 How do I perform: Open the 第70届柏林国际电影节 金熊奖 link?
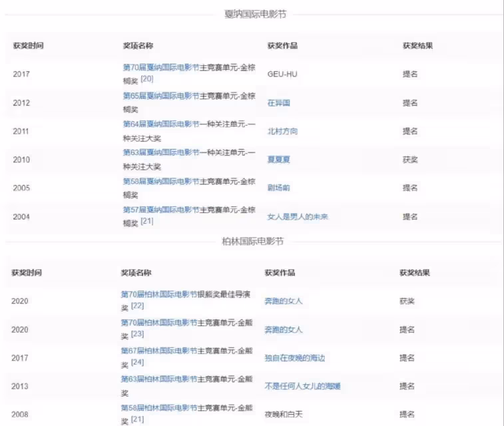tap(158, 323)
